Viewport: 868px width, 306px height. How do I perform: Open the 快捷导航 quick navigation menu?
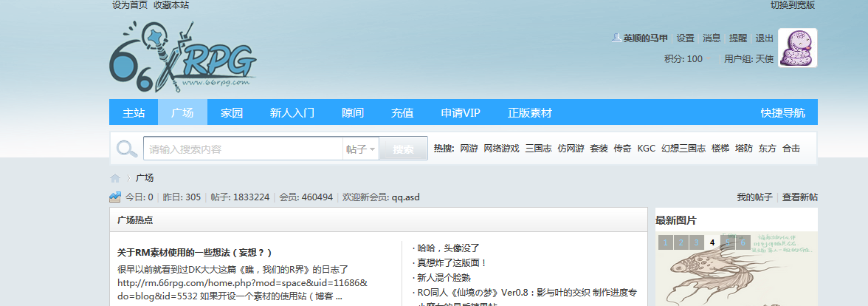[x=782, y=112]
